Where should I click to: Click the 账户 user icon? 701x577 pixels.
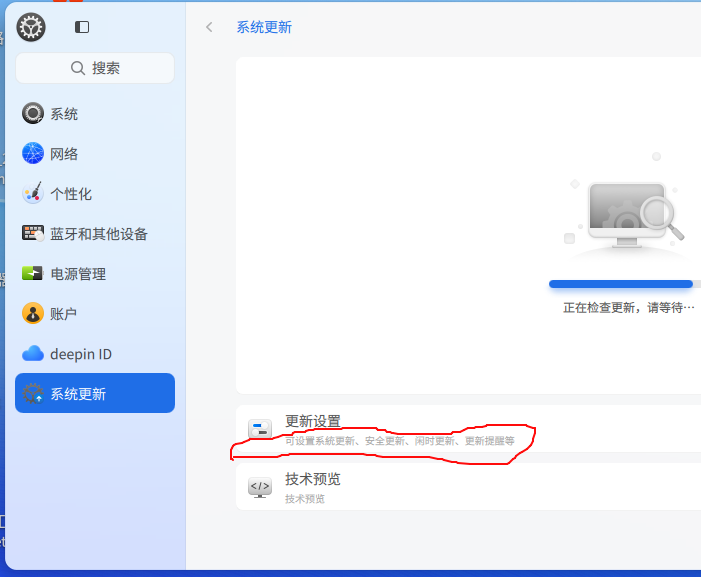(x=33, y=313)
